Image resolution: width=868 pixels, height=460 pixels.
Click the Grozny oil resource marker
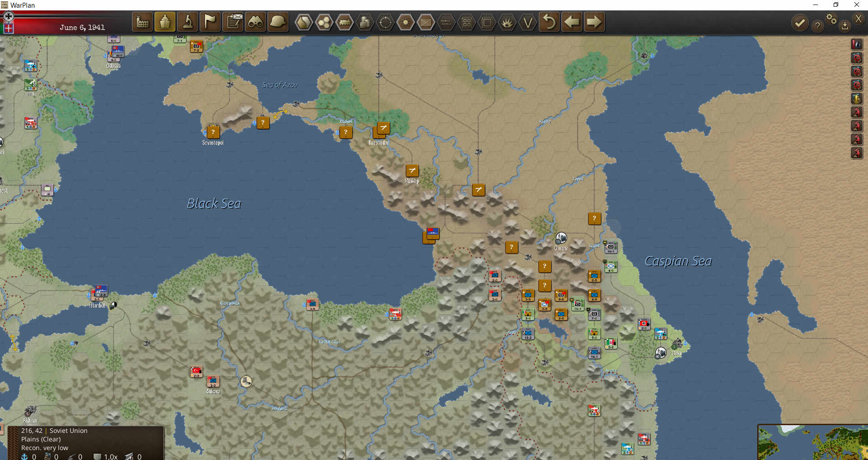(x=561, y=237)
